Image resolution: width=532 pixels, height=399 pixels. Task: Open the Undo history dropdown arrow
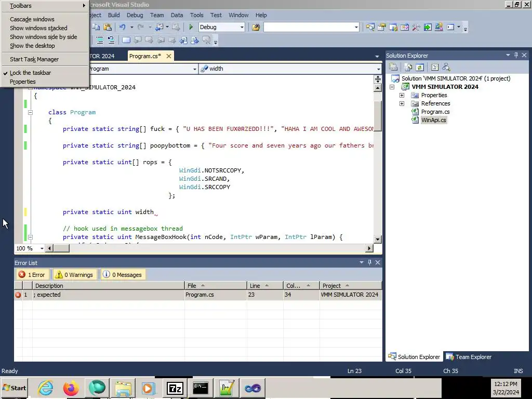pos(131,27)
